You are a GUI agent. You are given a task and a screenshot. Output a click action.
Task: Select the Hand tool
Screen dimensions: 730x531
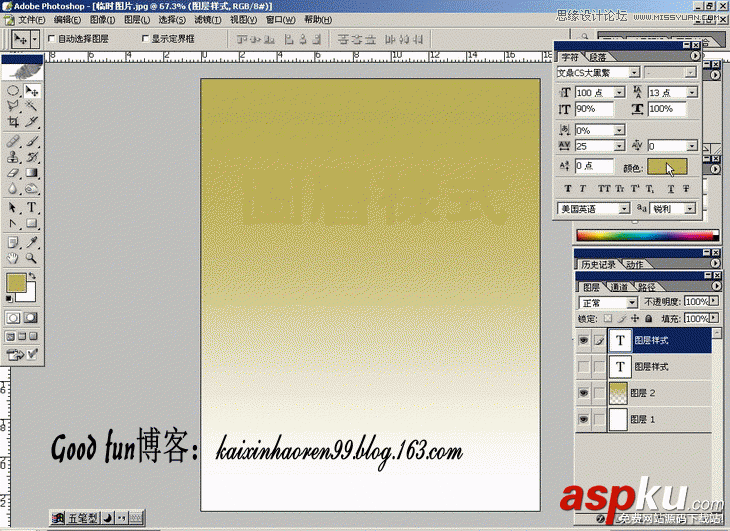[x=13, y=258]
